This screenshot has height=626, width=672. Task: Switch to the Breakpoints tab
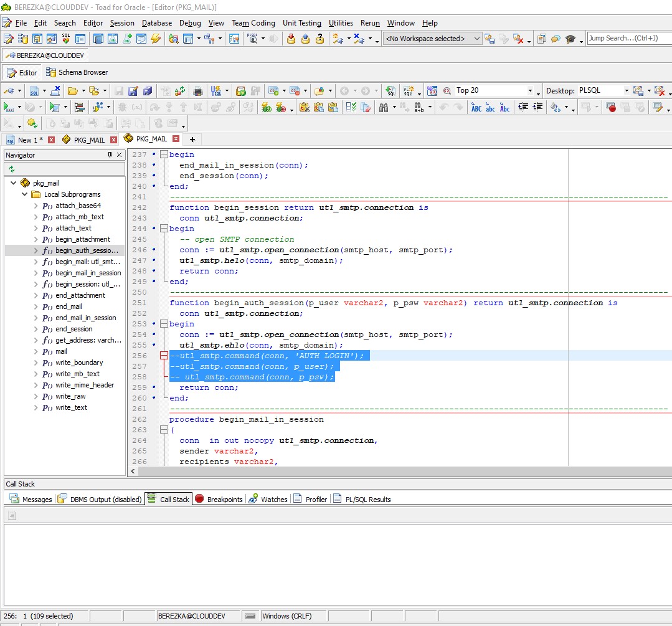coord(219,499)
